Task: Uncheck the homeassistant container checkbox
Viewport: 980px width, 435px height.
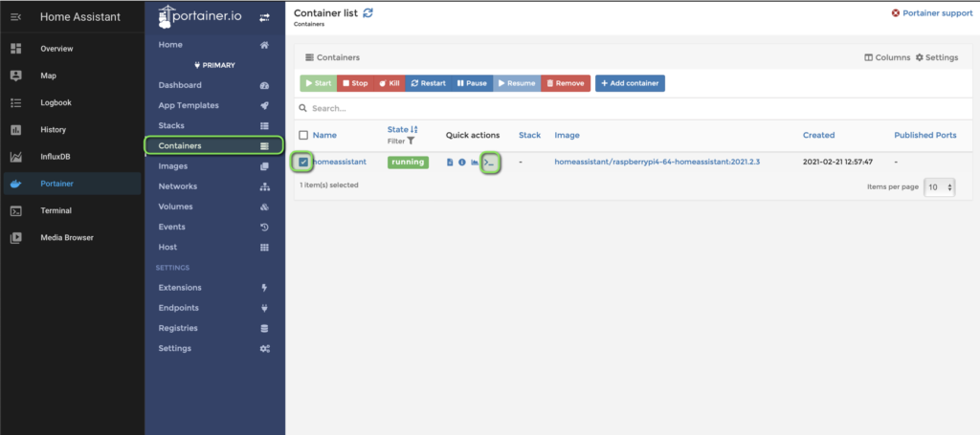Action: [x=303, y=163]
